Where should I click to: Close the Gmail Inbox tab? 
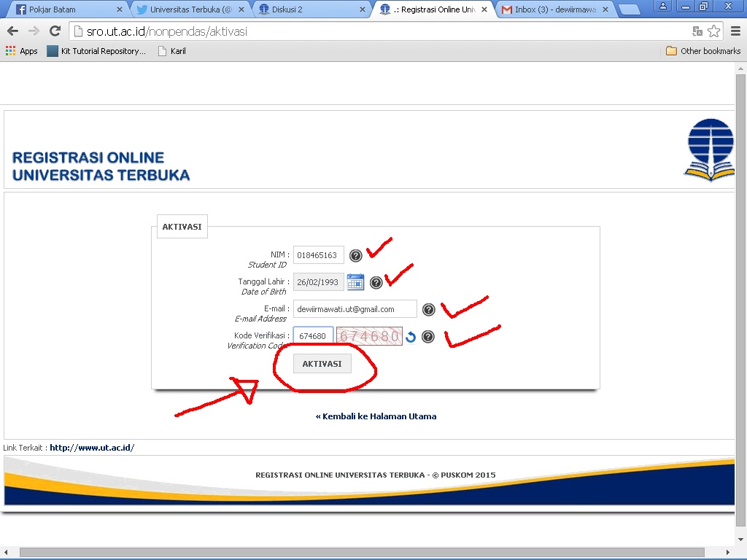coord(605,9)
